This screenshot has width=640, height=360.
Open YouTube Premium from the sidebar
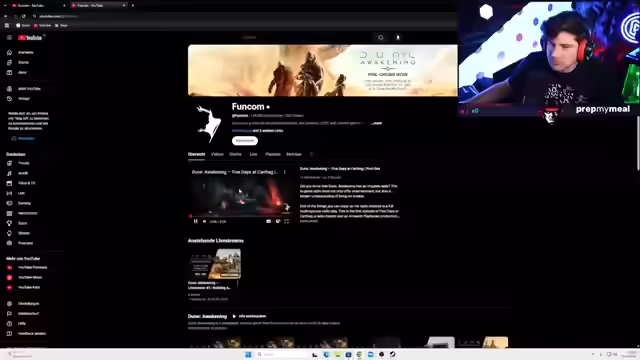(28, 267)
